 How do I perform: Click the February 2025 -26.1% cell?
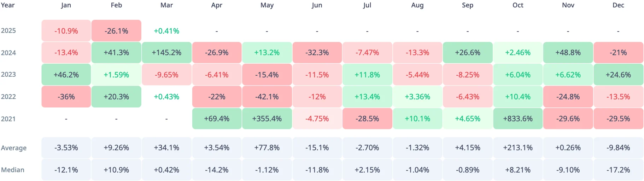tap(116, 31)
